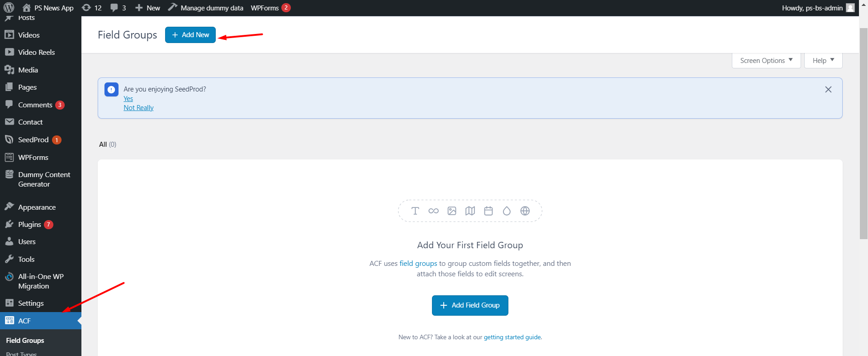868x356 pixels.
Task: Select the All (0) filter
Action: (x=108, y=144)
